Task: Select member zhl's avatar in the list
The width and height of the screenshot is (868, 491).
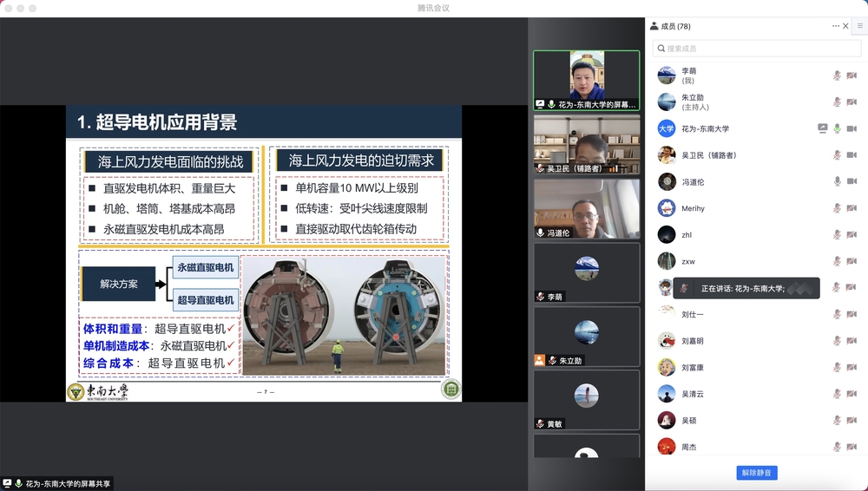Action: pos(666,234)
